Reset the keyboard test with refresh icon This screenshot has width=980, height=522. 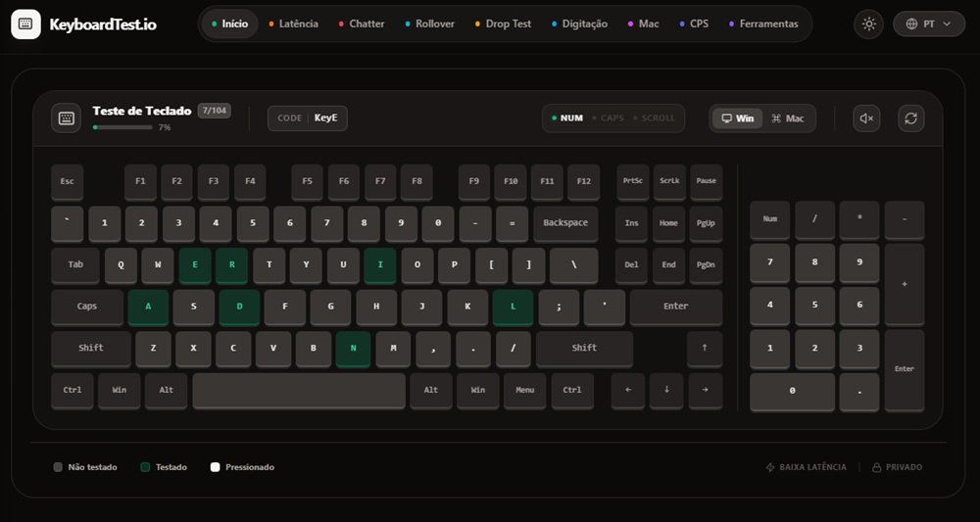point(910,119)
